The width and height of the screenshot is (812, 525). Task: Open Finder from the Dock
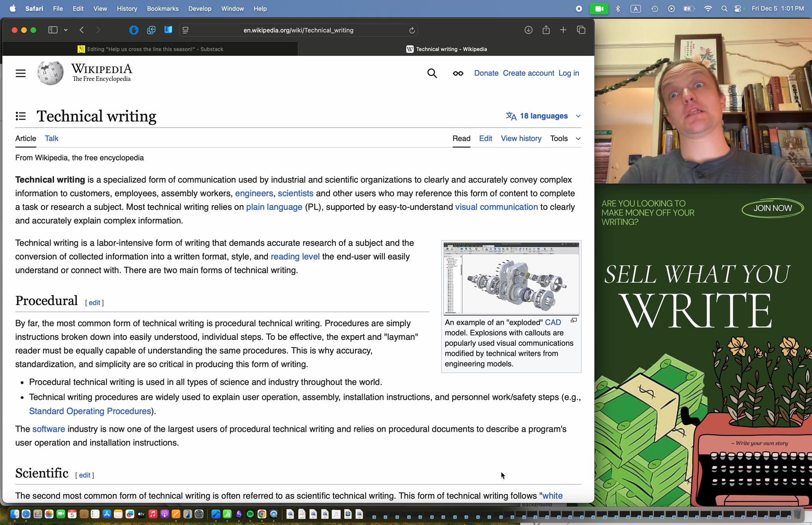click(x=15, y=514)
